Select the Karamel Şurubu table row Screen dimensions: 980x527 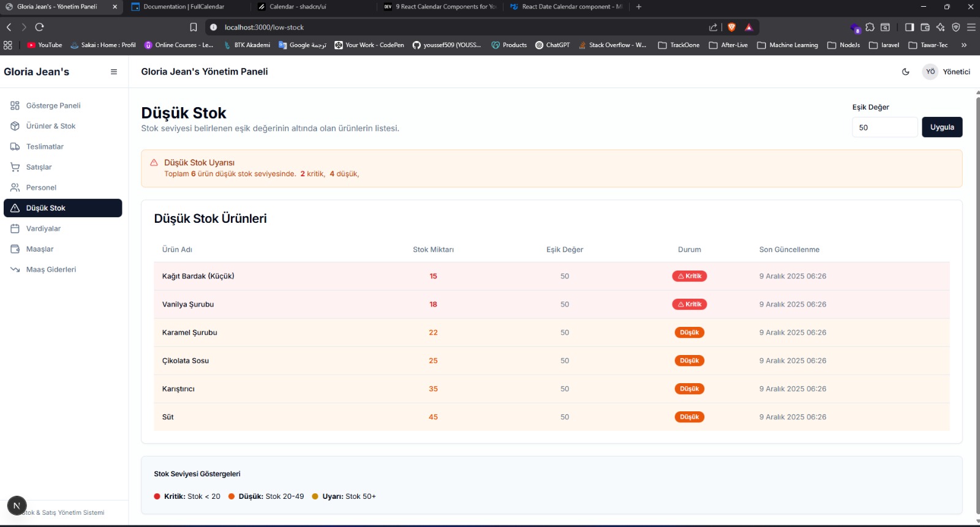coord(552,332)
